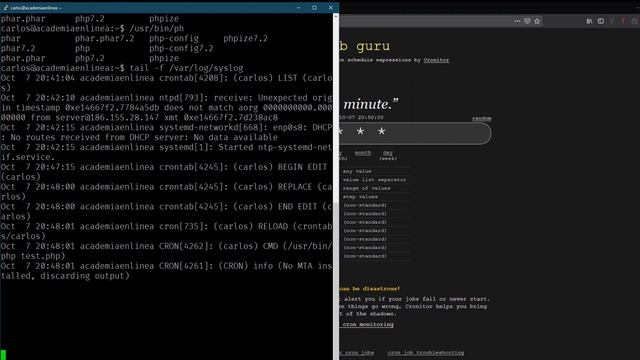Click the 'RELOAD' cron log entry
The width and height of the screenshot is (640, 360).
coord(273,227)
